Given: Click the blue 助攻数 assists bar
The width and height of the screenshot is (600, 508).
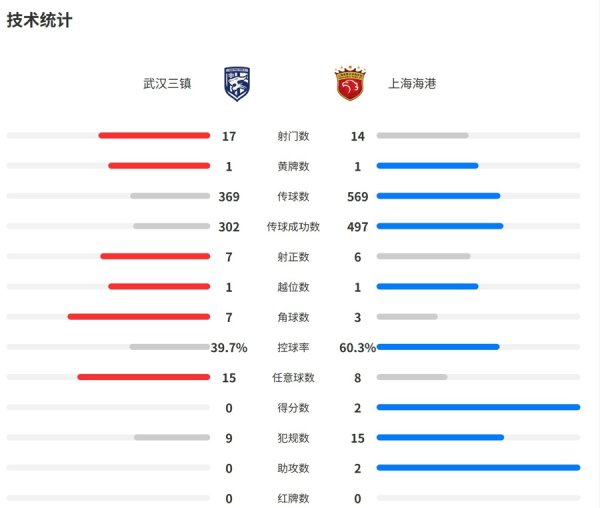Looking at the screenshot, I should (478, 467).
